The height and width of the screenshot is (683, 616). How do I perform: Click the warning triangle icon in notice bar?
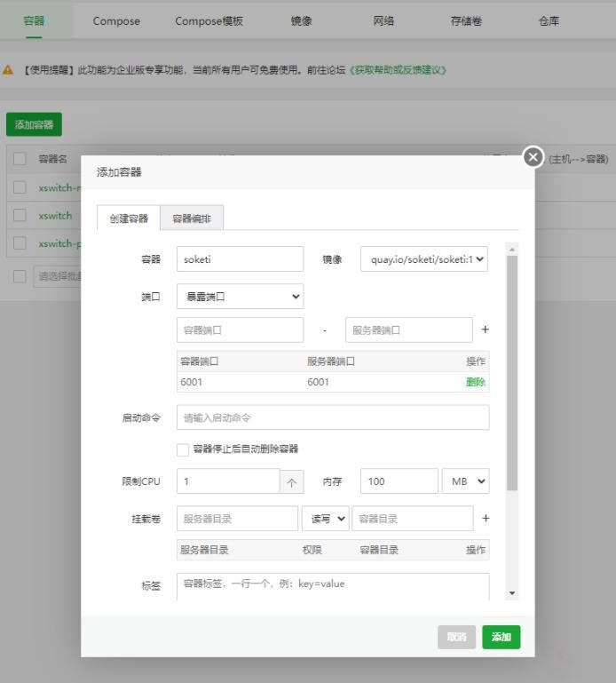8,69
